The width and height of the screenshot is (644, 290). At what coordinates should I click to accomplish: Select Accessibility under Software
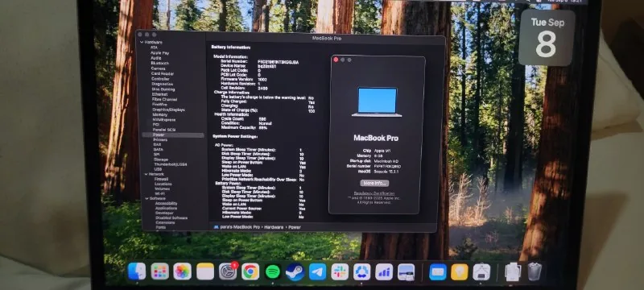click(x=167, y=203)
